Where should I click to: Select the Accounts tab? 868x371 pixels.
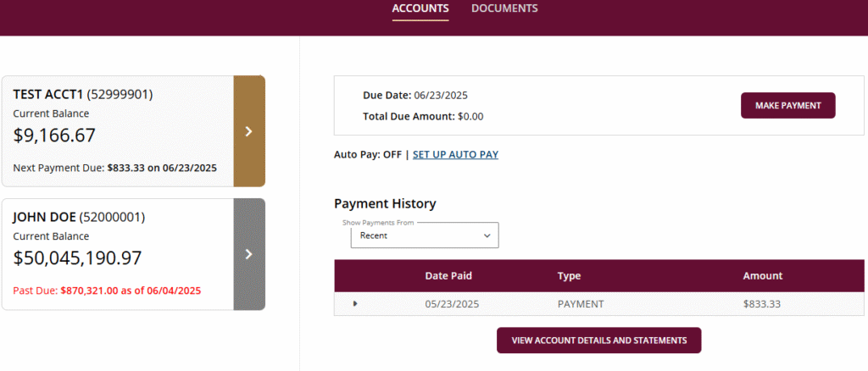pos(420,8)
